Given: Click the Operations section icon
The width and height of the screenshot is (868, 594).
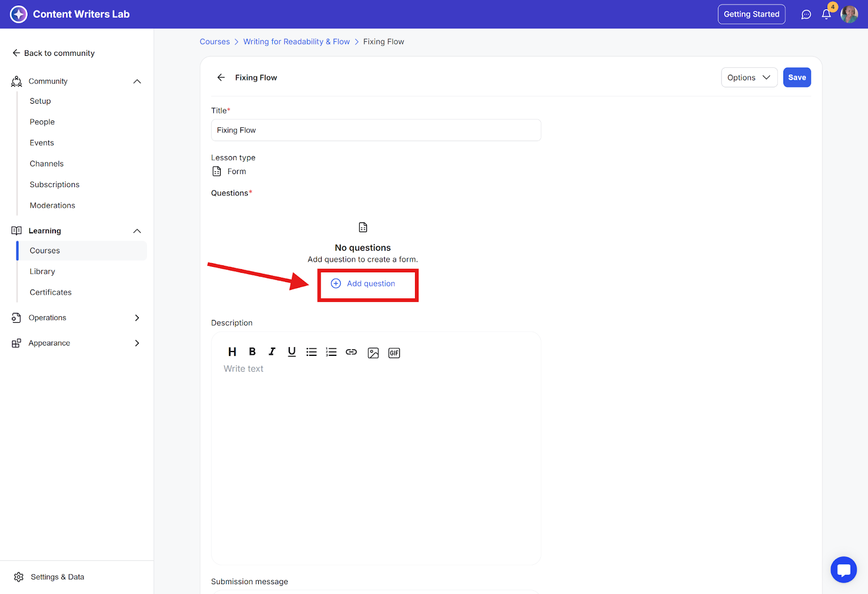Looking at the screenshot, I should [17, 318].
